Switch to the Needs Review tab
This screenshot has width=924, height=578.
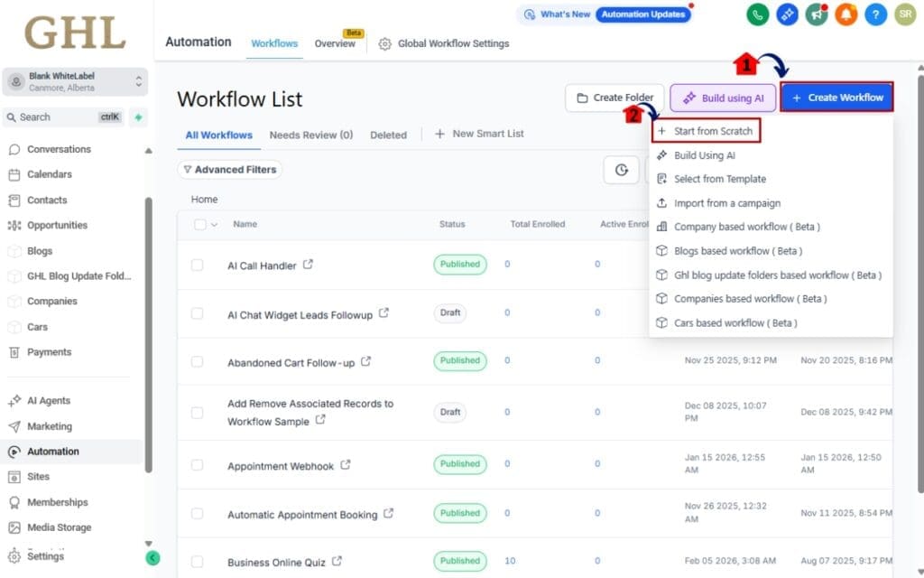[310, 135]
